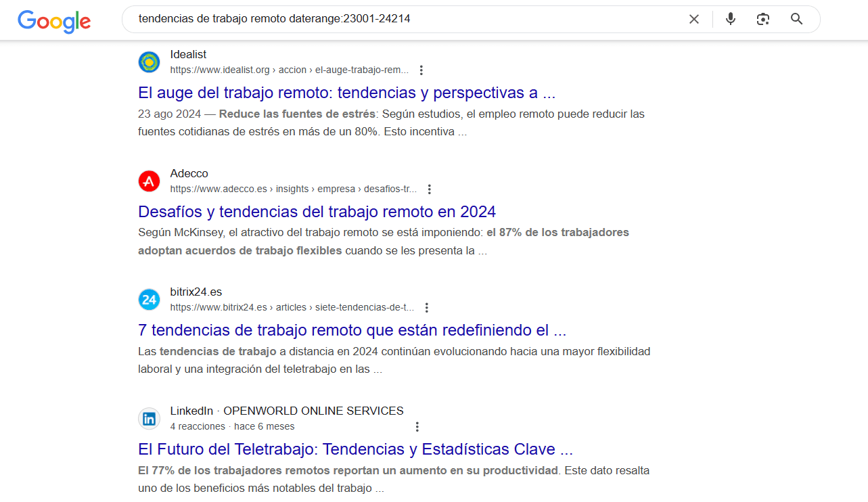Click the adecco.es URL breadcrumb
The height and width of the screenshot is (502, 868).
tap(293, 189)
